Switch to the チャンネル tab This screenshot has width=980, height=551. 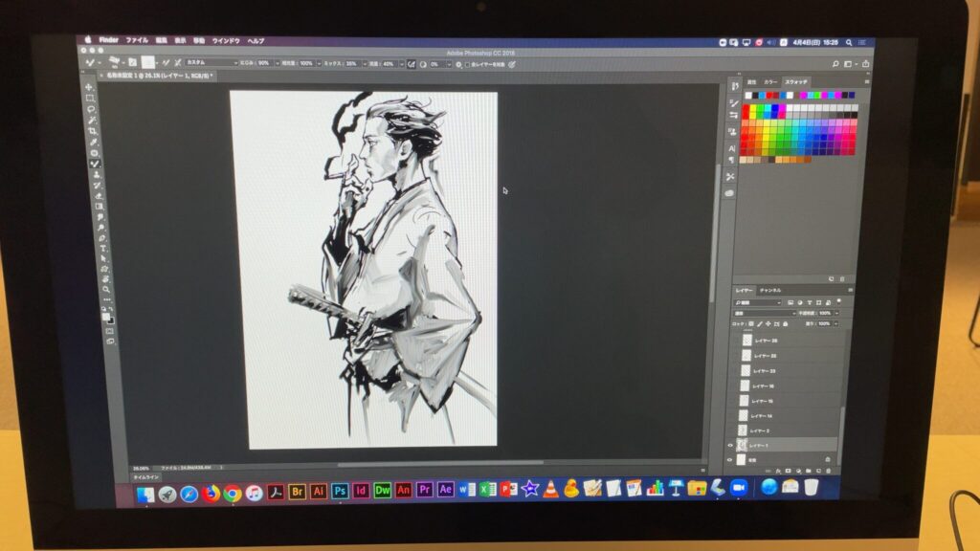tap(770, 291)
